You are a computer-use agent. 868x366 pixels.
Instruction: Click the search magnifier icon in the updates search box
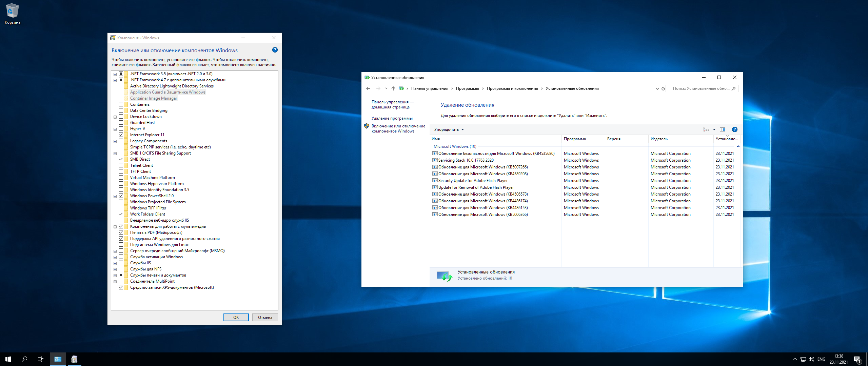(x=734, y=88)
